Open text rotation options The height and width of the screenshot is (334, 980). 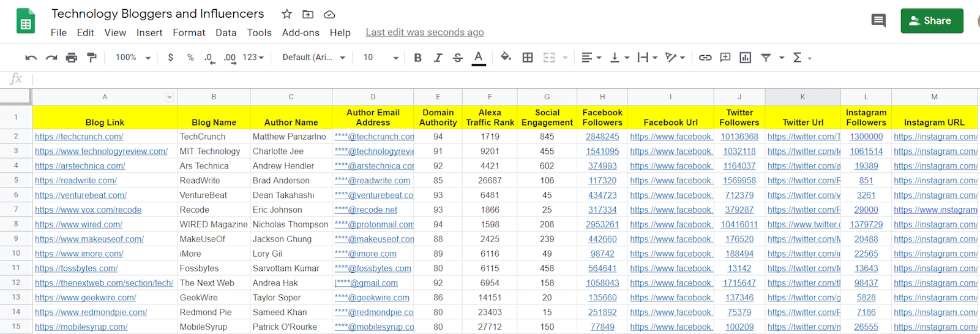point(675,58)
